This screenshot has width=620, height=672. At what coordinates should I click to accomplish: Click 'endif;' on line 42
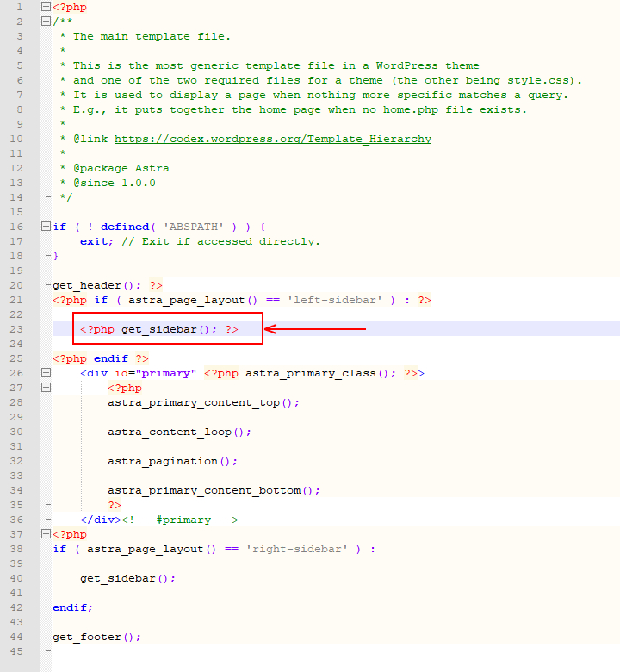click(72, 607)
